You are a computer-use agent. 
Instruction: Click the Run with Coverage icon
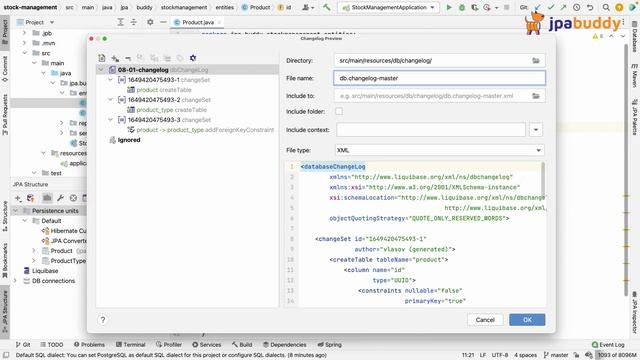[474, 7]
